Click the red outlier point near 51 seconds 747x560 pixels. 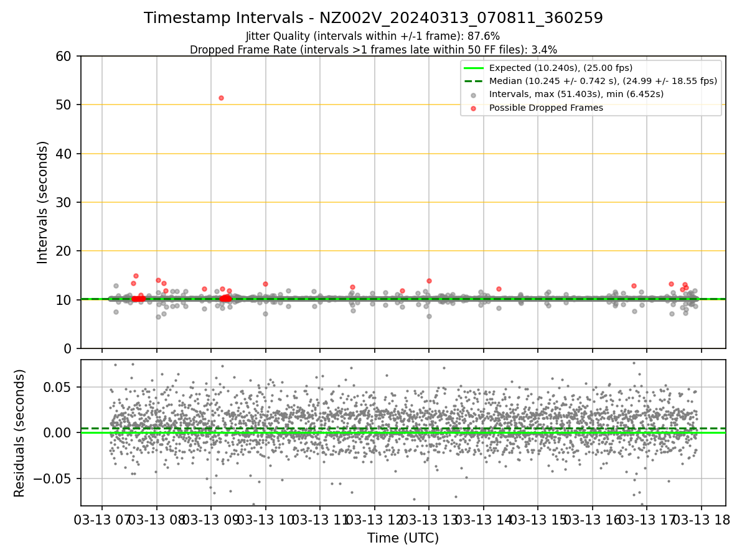point(221,98)
